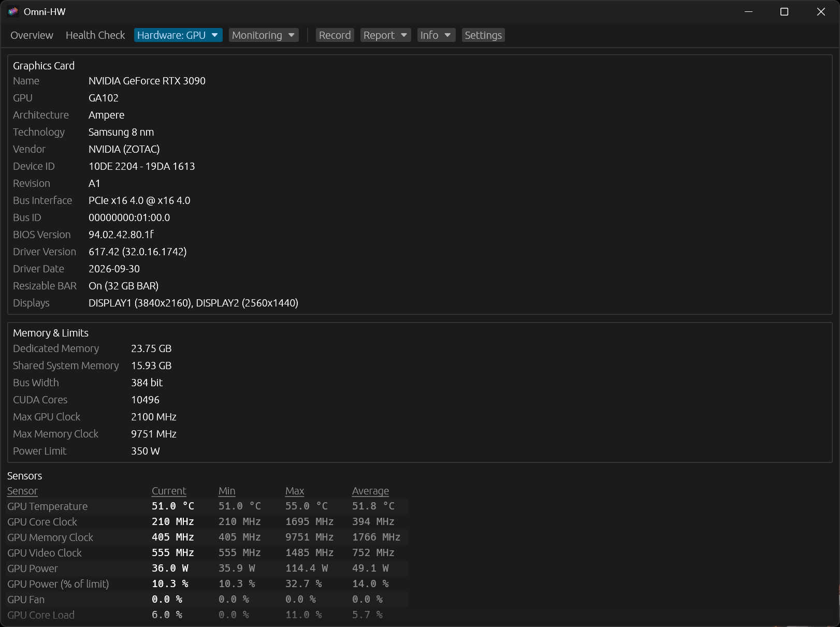
Task: Click the NVIDIA GeForce RTX 3090 name value
Action: tap(147, 81)
